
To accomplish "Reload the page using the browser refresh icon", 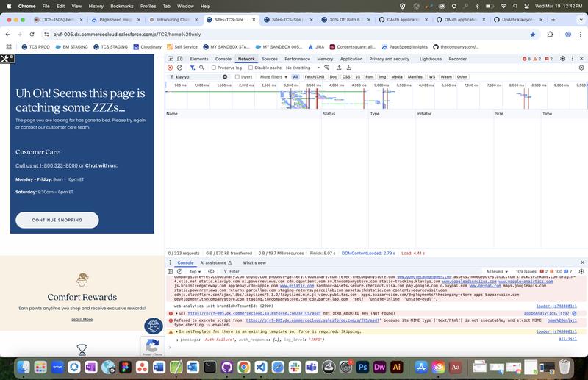I will [32, 35].
